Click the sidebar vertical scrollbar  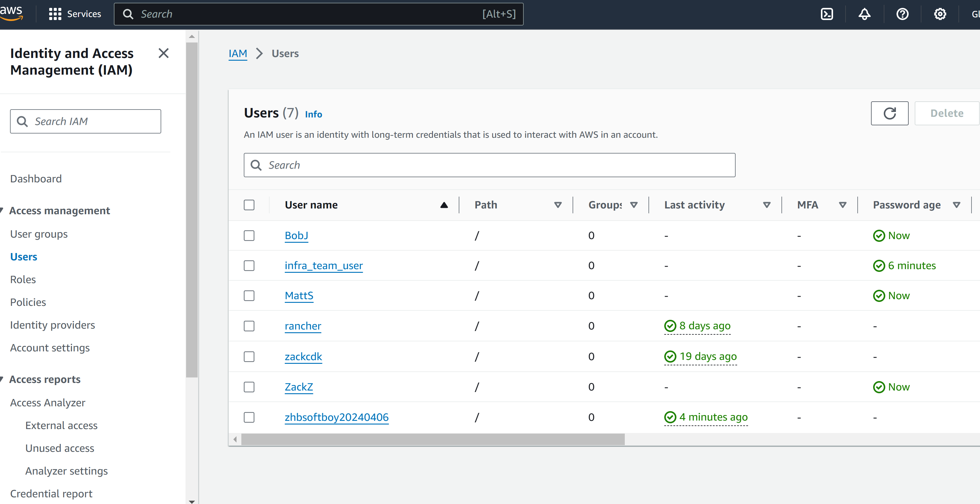pos(192,209)
